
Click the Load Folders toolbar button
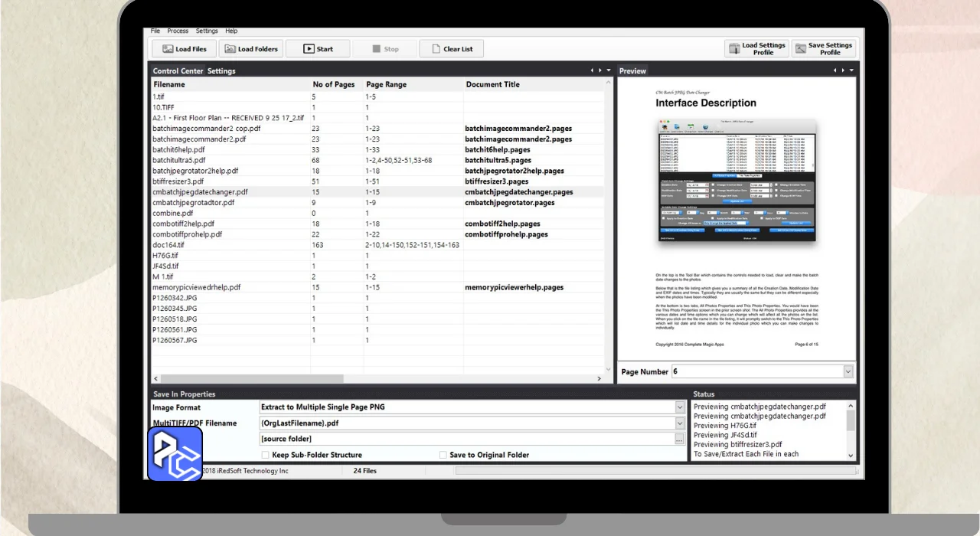coord(250,49)
